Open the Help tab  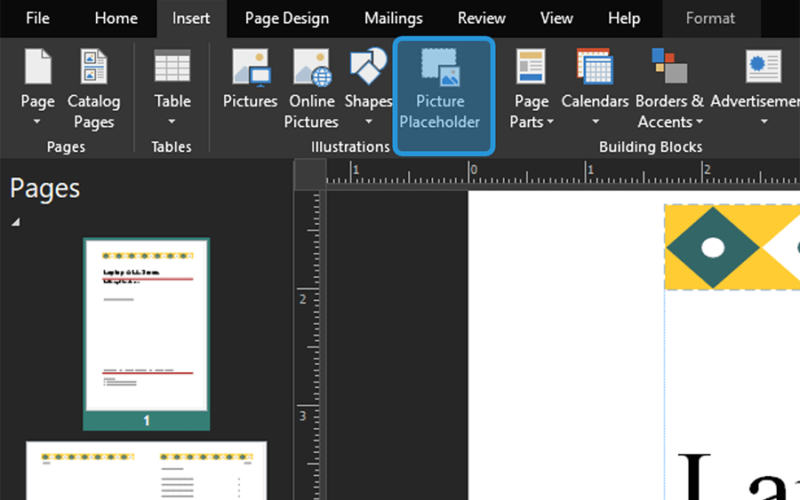tap(623, 18)
